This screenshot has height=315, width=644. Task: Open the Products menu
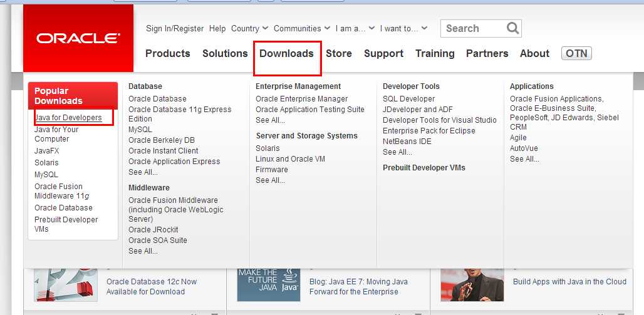(167, 53)
